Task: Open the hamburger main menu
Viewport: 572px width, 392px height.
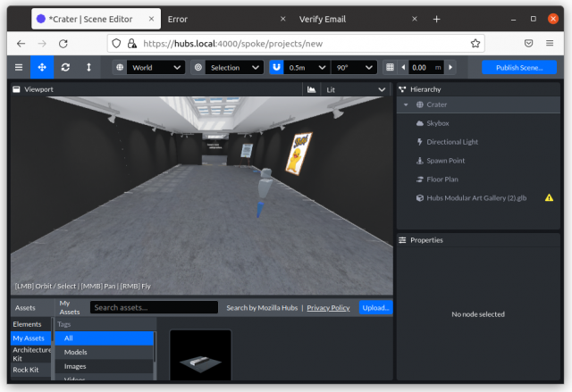Action: tap(19, 67)
